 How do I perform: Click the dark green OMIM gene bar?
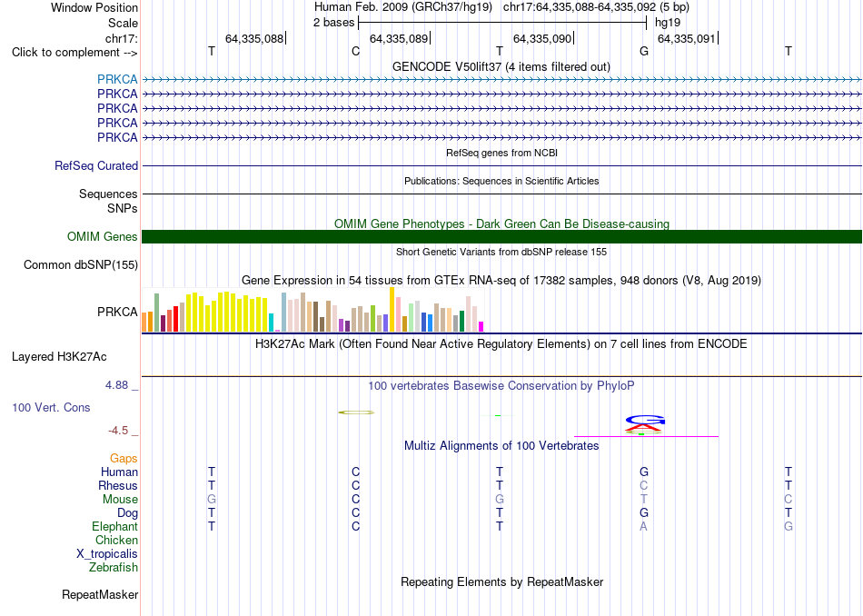coord(501,237)
